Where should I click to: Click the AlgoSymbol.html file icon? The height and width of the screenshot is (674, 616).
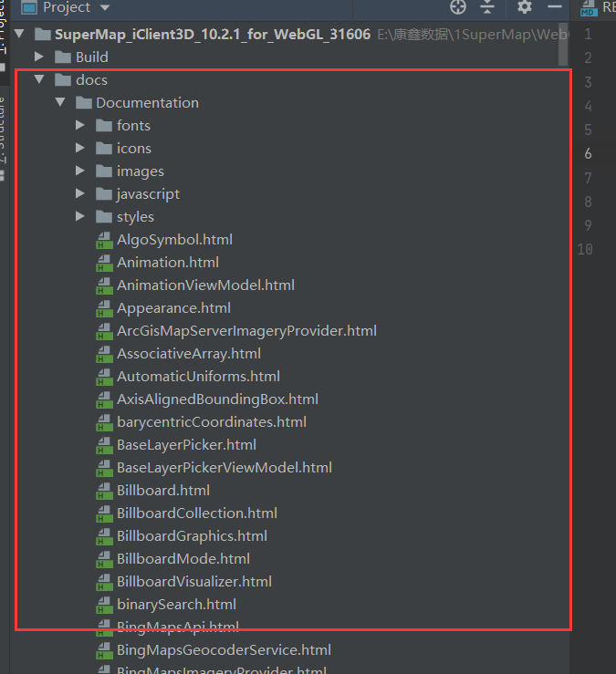(104, 240)
